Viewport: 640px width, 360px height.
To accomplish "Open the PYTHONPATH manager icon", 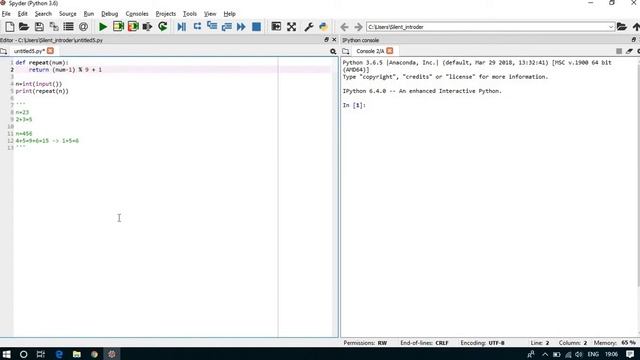I will point(324,27).
